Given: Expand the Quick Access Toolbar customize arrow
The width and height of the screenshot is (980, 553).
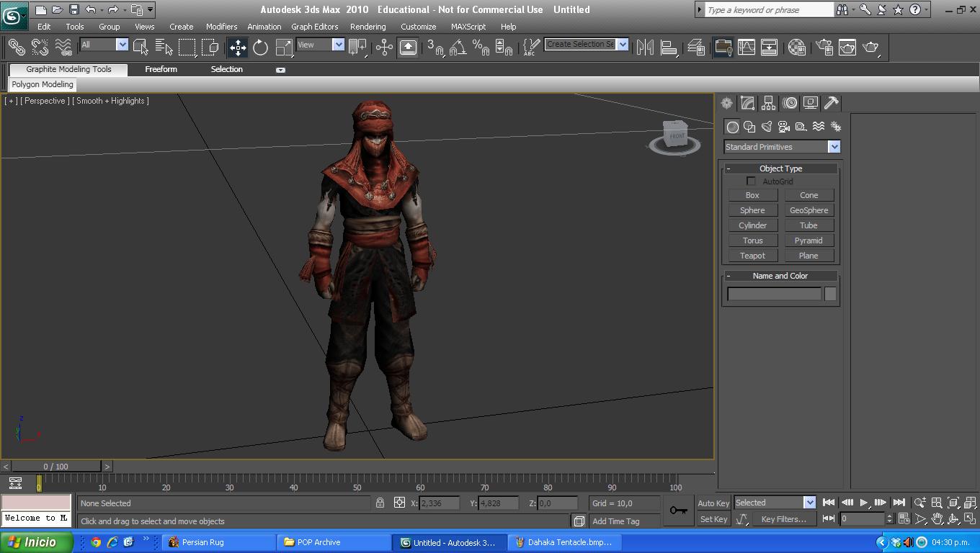Looking at the screenshot, I should pyautogui.click(x=150, y=10).
